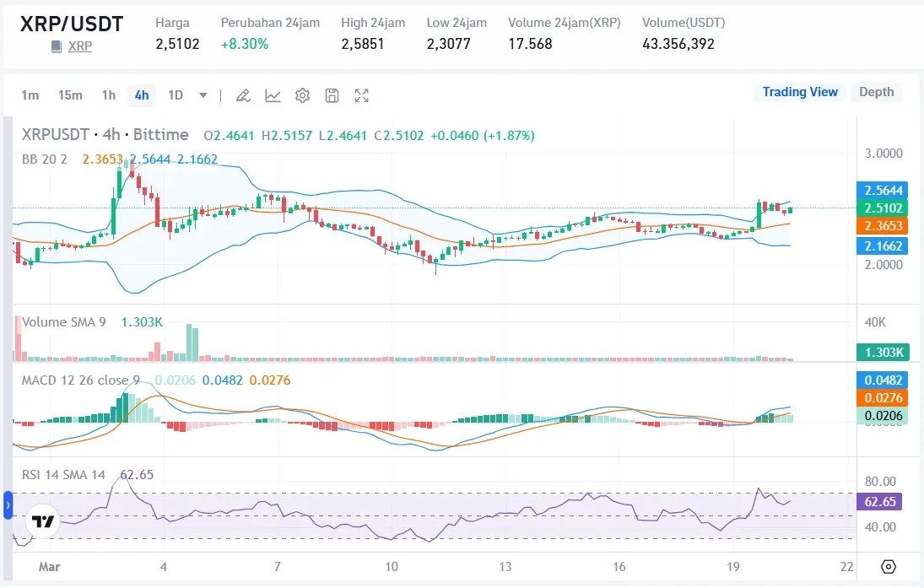This screenshot has height=588, width=924.
Task: Open the extra timeframe dropdown arrow
Action: click(x=203, y=95)
